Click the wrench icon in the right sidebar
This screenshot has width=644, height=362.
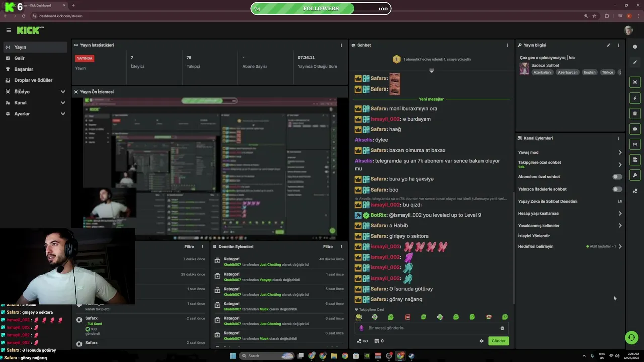coord(635,175)
